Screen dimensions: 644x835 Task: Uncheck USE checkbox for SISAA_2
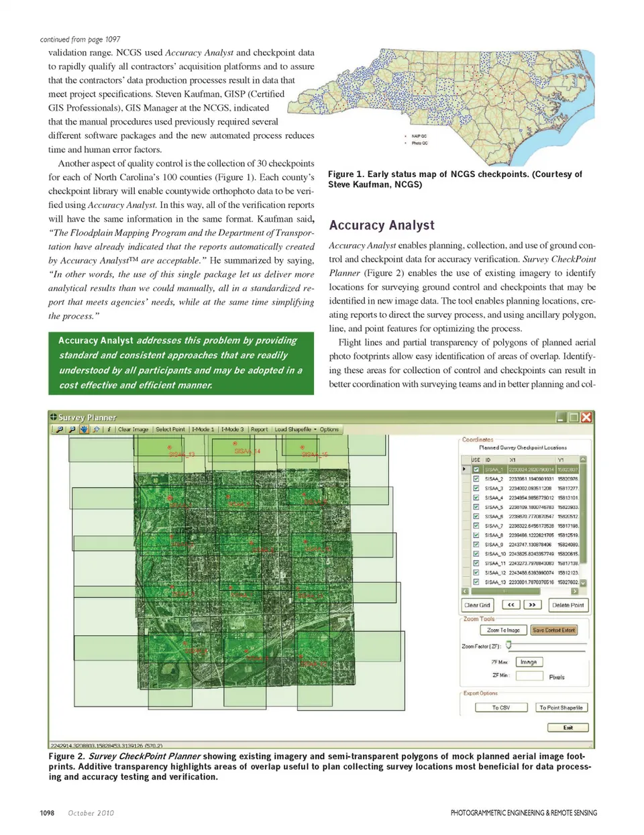[x=476, y=479]
